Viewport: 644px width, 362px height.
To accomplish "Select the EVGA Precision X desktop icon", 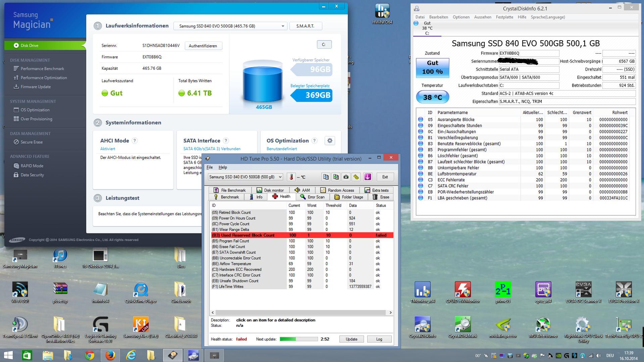I will [624, 293].
